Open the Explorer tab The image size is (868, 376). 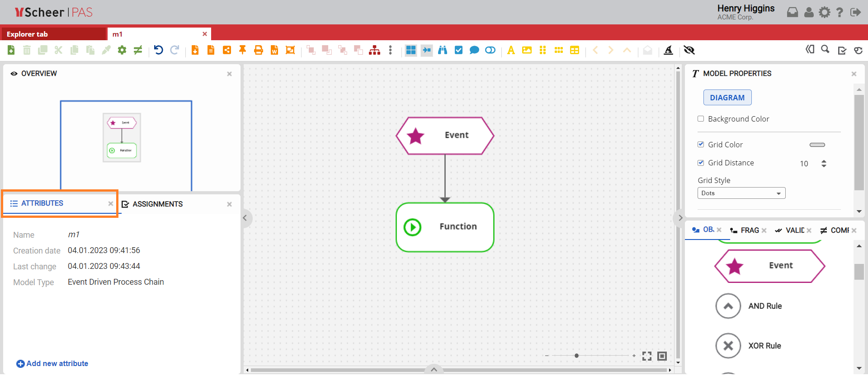pyautogui.click(x=27, y=34)
